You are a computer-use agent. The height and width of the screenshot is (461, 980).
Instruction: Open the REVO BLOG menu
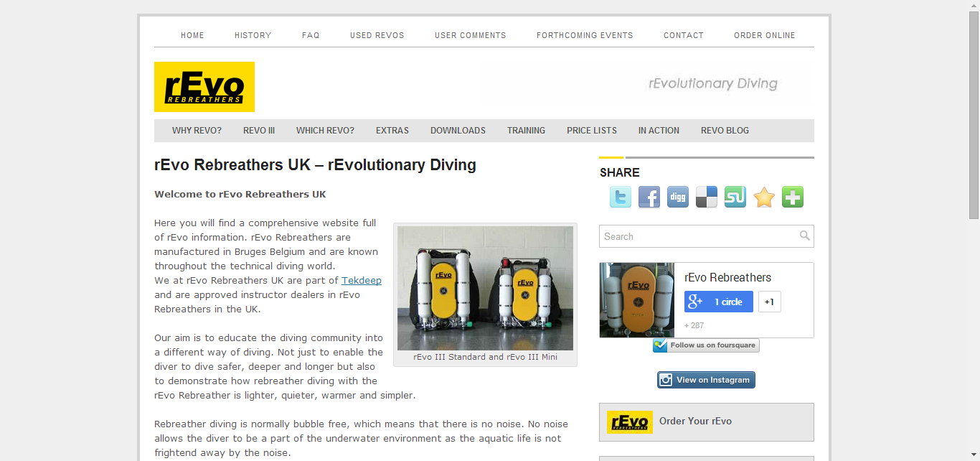725,131
